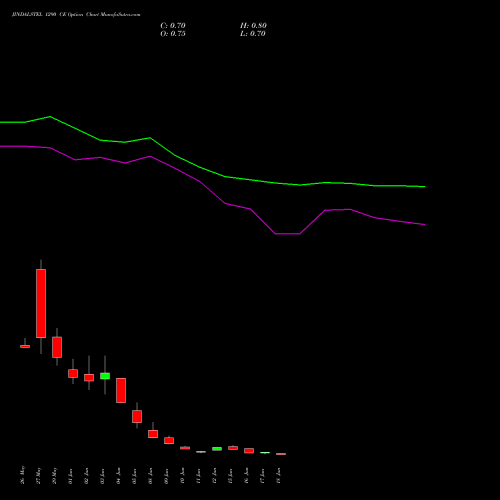This screenshot has height=500, width=500.
Task: Click the 26 May date label
Action: click(23, 475)
